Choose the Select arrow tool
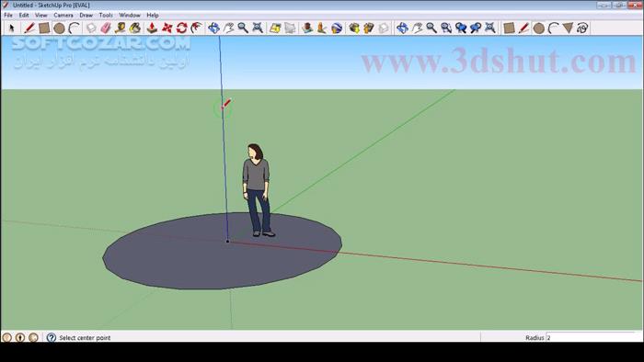 [x=11, y=28]
